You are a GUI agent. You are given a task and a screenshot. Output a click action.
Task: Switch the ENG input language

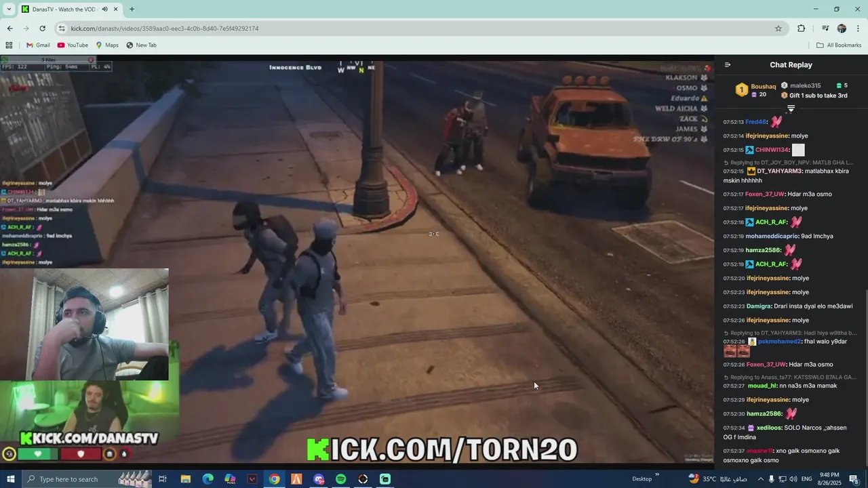click(807, 479)
